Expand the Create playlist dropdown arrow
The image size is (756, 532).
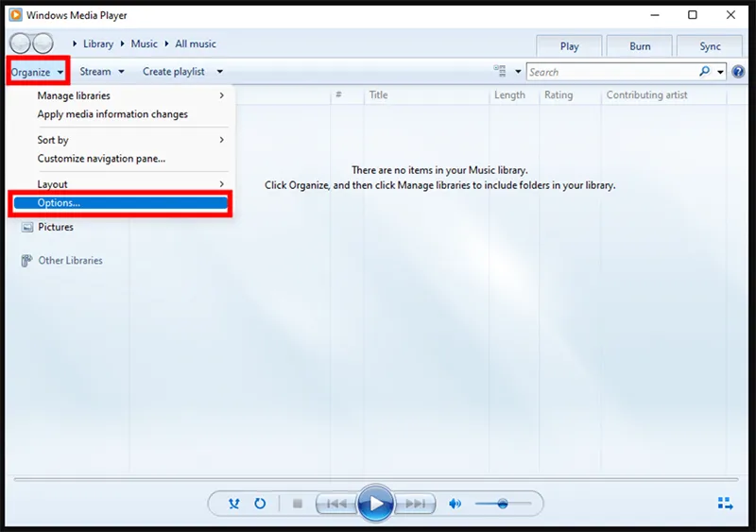220,72
